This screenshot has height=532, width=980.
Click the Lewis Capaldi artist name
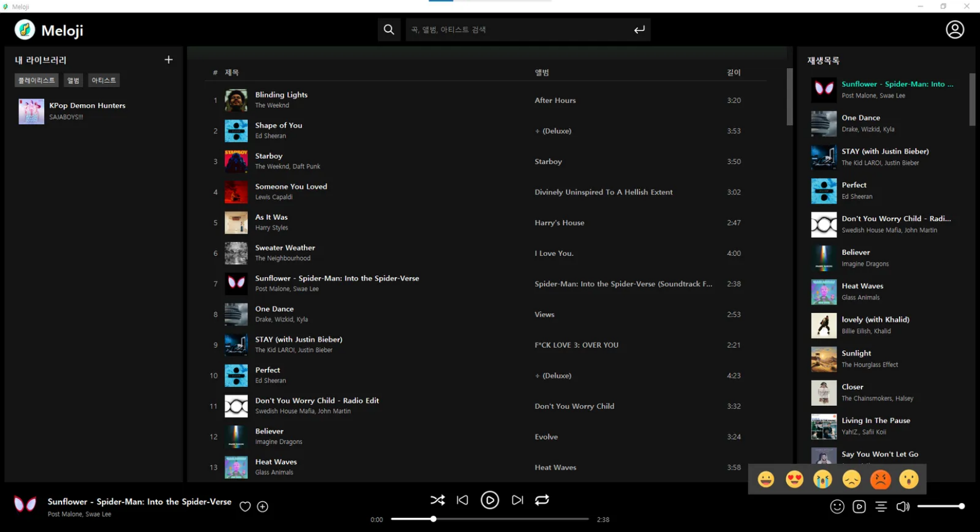point(274,197)
